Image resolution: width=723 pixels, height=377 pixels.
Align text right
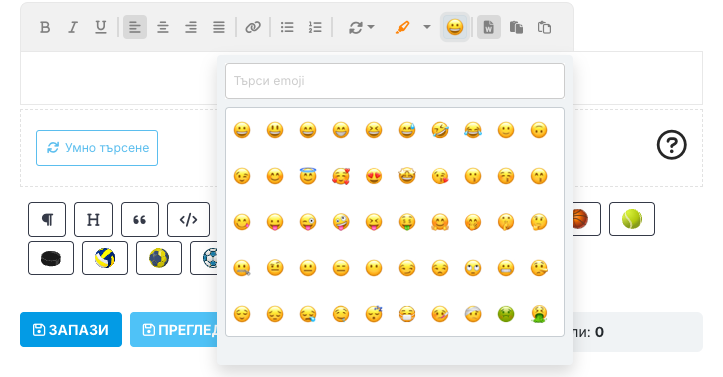(x=191, y=27)
